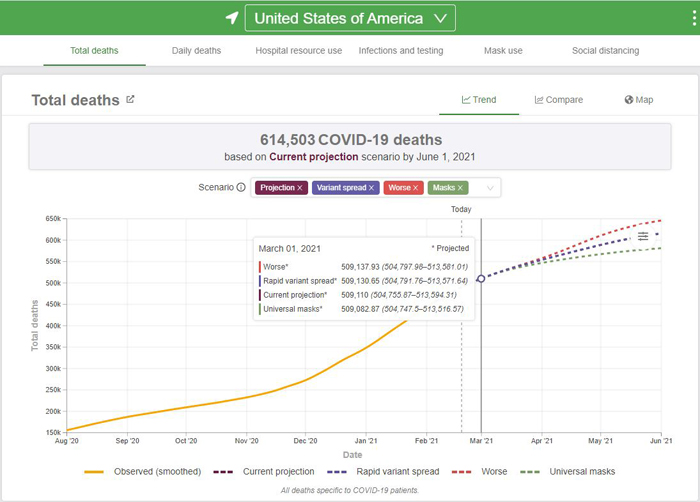Go to the Mask use tab
Image resolution: width=700 pixels, height=502 pixels.
[x=503, y=50]
